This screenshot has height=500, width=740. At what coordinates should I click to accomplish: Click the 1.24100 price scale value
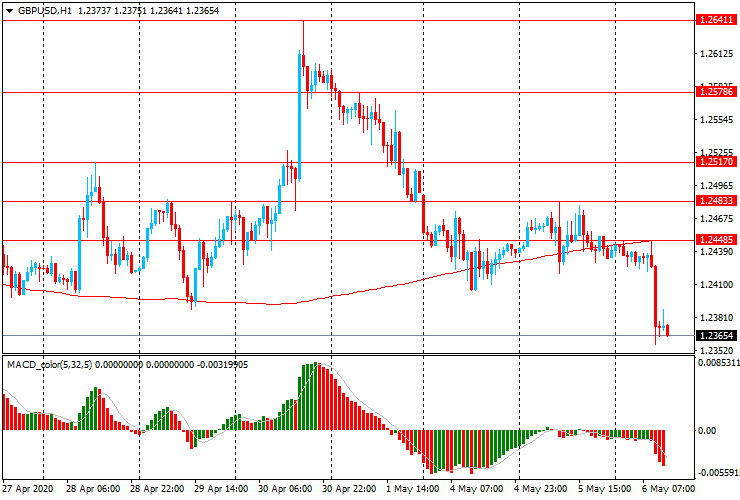click(716, 285)
